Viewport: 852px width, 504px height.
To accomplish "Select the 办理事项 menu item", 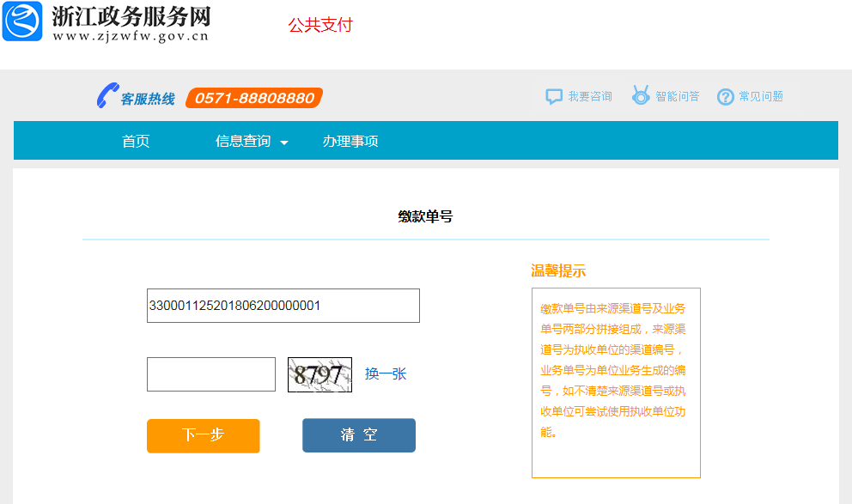I will click(x=352, y=141).
